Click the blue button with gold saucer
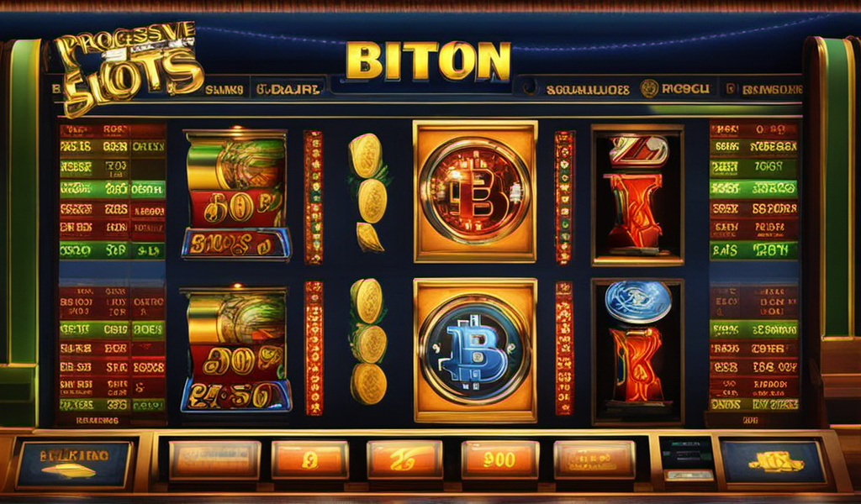 (74, 464)
